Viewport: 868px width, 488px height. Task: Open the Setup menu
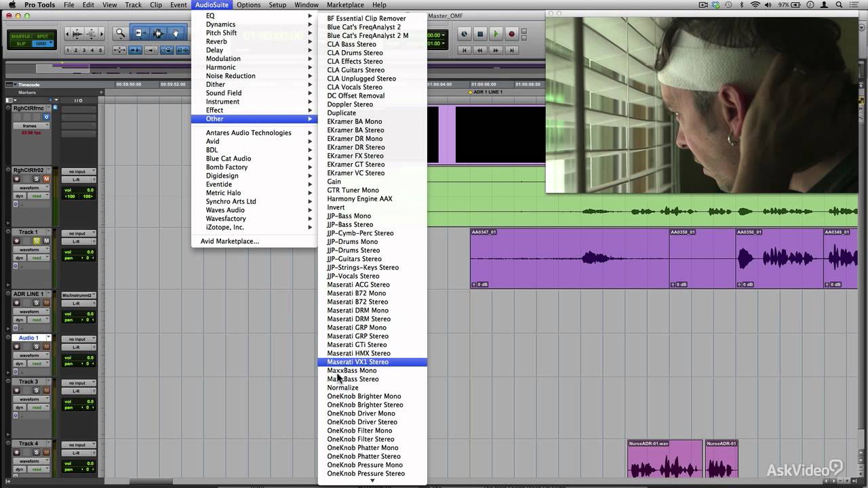click(277, 5)
